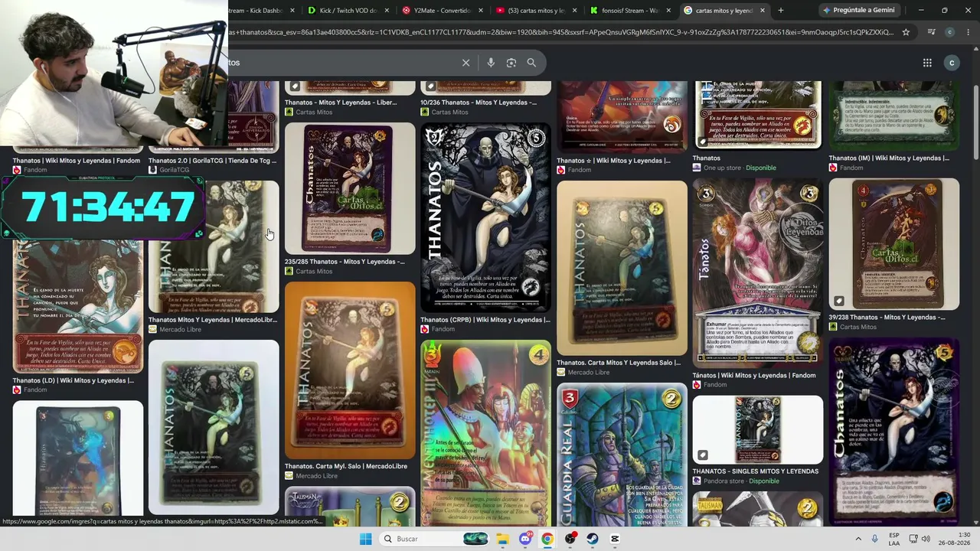Open the 39/238 Thanatos card image

click(893, 244)
